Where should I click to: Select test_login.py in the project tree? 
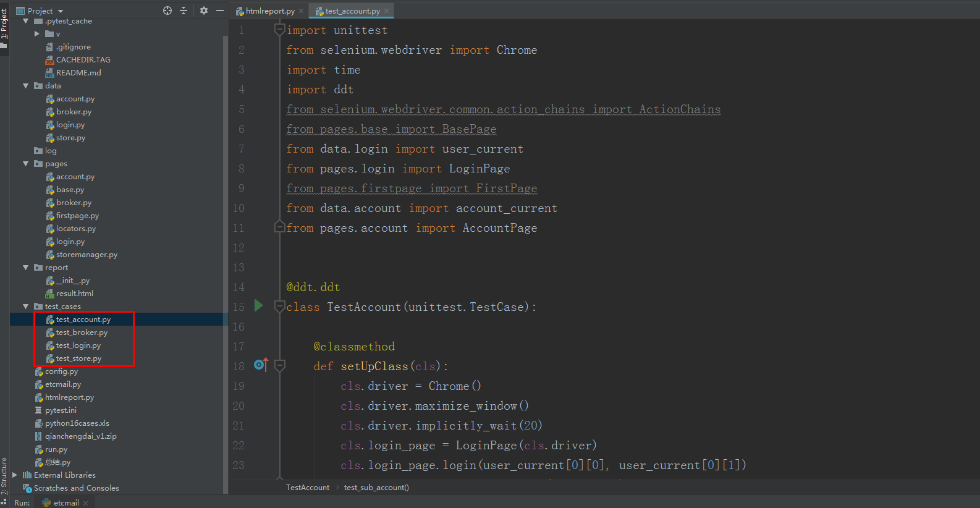(x=78, y=345)
